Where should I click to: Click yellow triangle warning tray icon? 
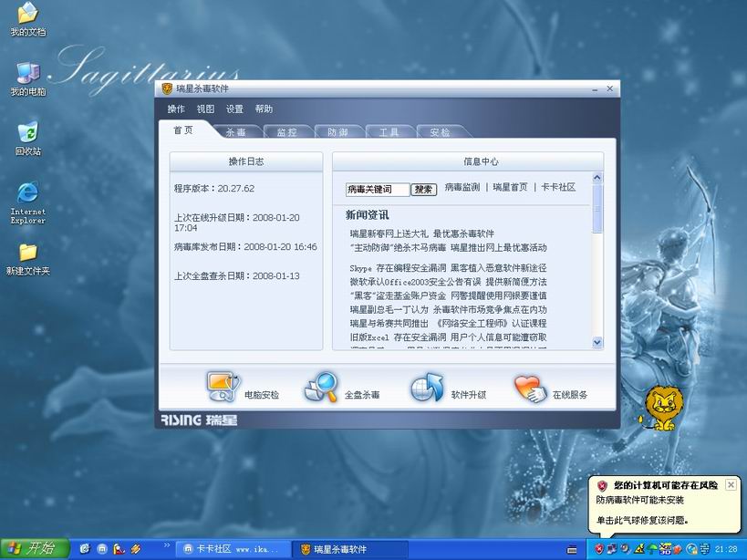(639, 550)
